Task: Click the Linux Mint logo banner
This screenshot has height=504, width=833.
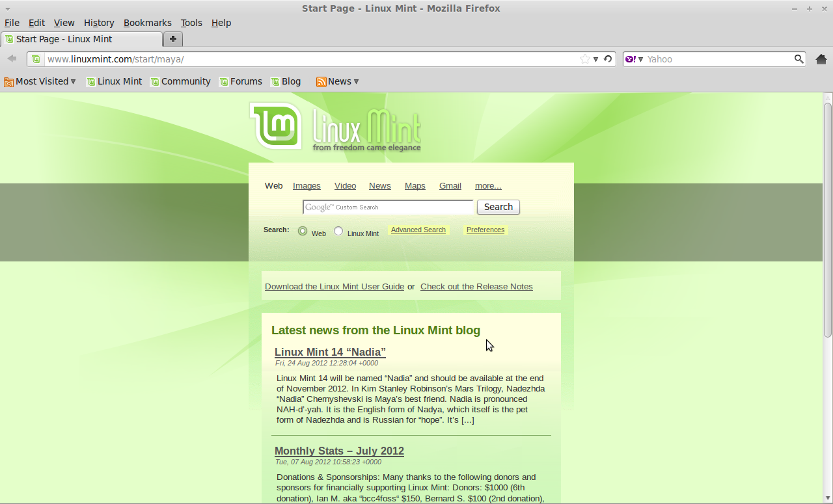Action: tap(335, 126)
